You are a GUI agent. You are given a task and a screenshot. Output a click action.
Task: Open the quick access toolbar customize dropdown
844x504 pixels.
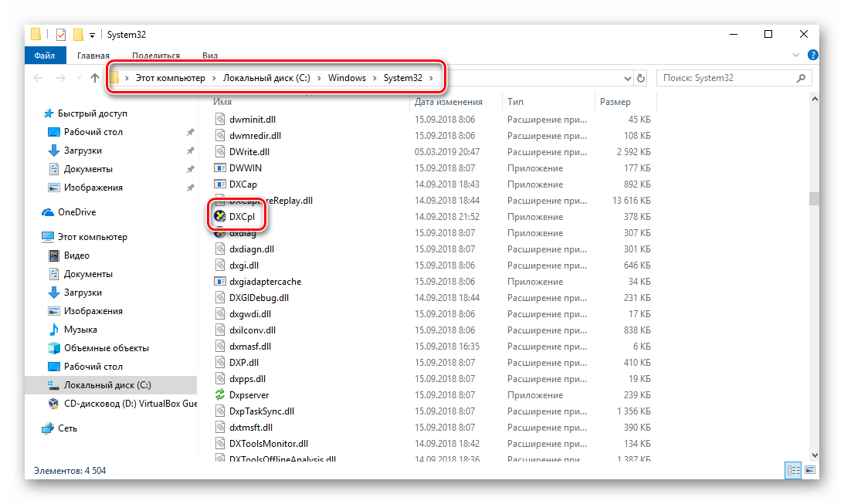[x=93, y=35]
